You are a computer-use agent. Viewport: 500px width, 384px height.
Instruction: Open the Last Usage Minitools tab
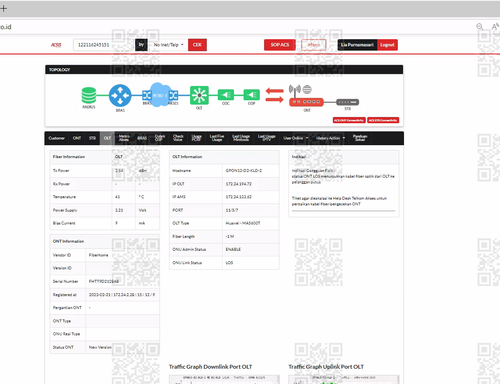(241, 138)
